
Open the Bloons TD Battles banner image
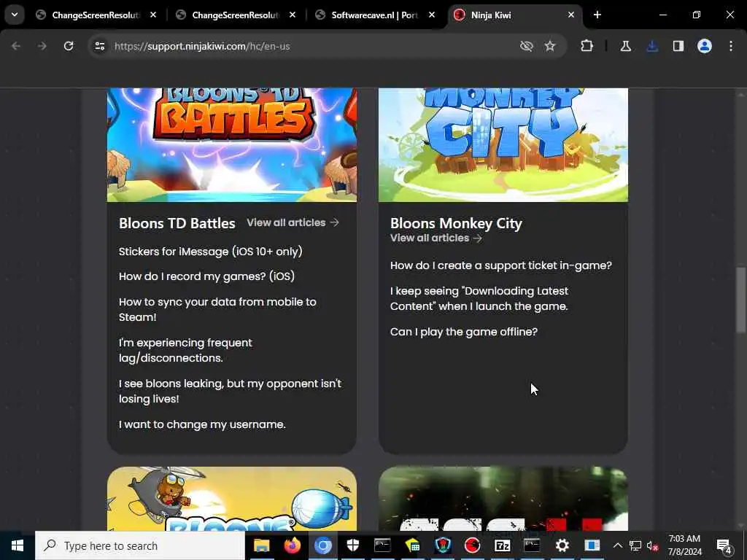pyautogui.click(x=232, y=145)
